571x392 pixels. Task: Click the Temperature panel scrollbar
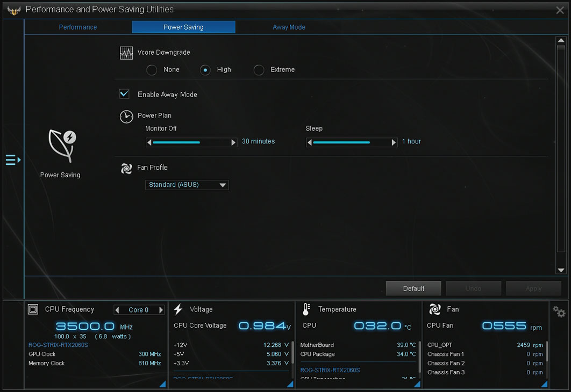(420, 357)
